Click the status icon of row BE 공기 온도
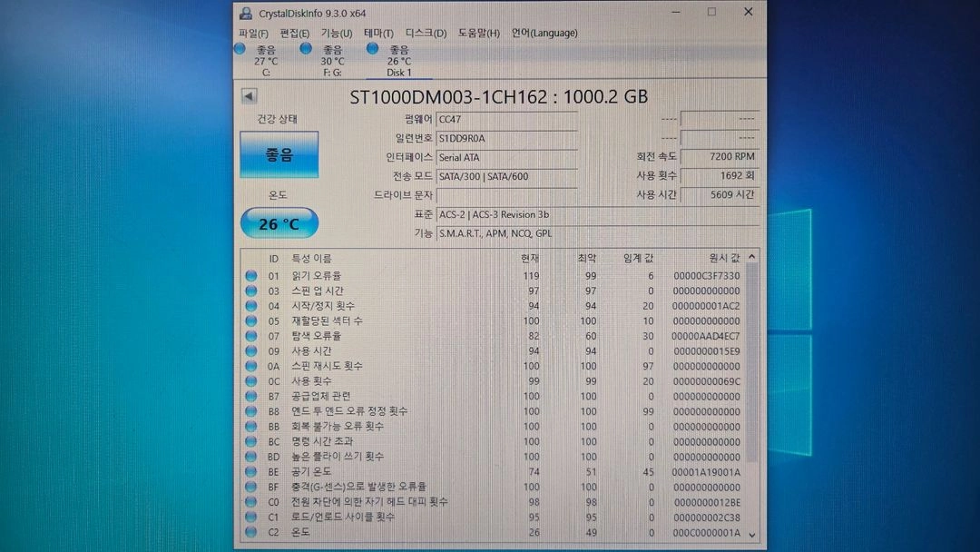 [251, 471]
